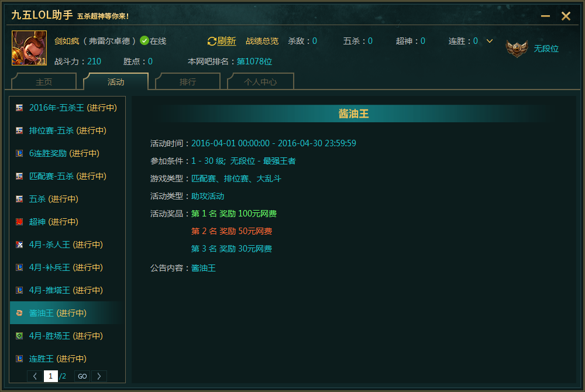585x392 pixels.
Task: Click the page number input field
Action: coord(51,376)
